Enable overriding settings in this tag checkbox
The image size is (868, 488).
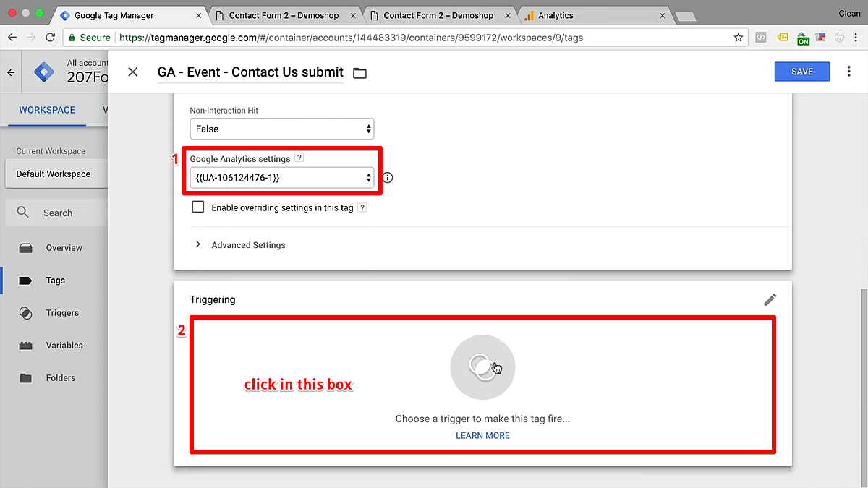click(x=197, y=207)
